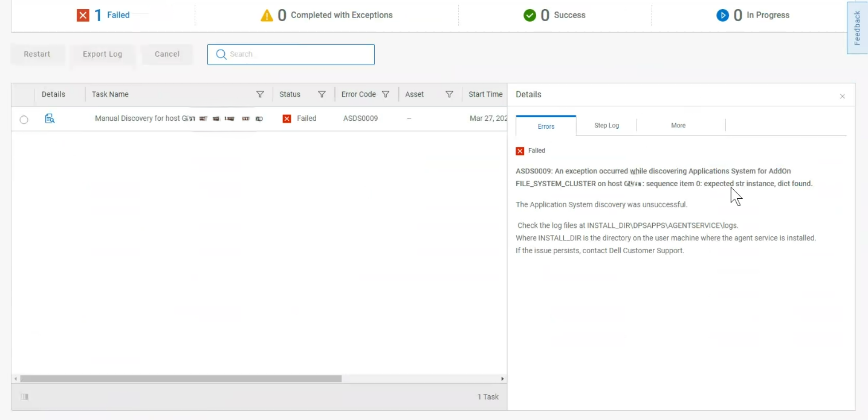Open the Status column filter
The image size is (868, 420).
322,94
